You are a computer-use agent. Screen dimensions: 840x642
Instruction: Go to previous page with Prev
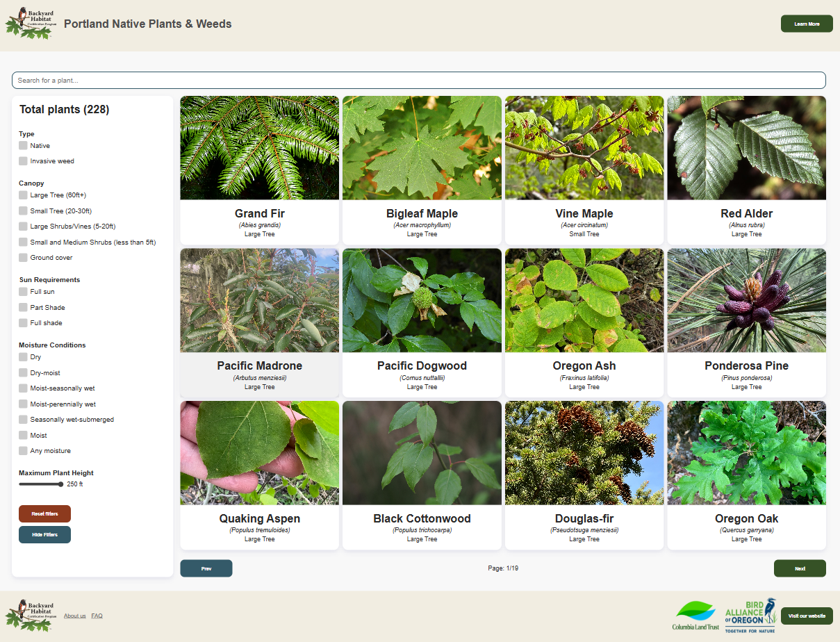206,568
